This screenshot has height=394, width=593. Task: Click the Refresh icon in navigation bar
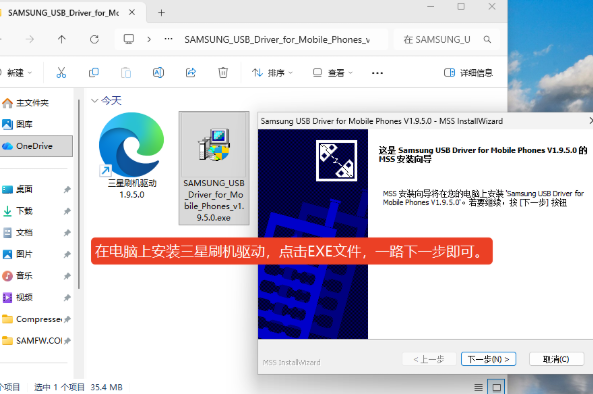click(94, 39)
